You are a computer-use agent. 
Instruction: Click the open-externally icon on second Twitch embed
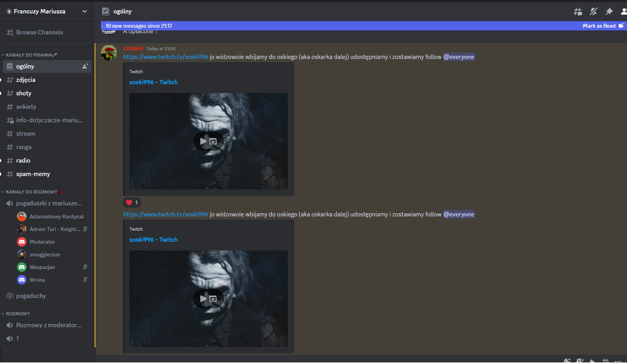213,299
